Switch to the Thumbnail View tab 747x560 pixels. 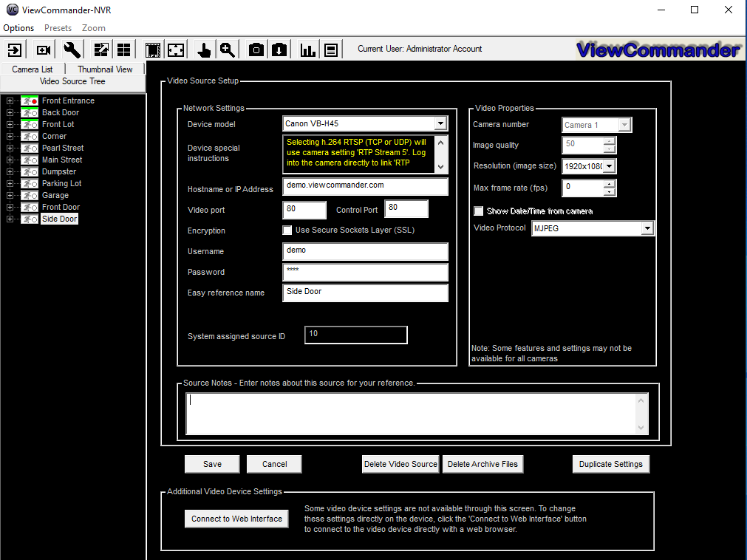point(105,69)
